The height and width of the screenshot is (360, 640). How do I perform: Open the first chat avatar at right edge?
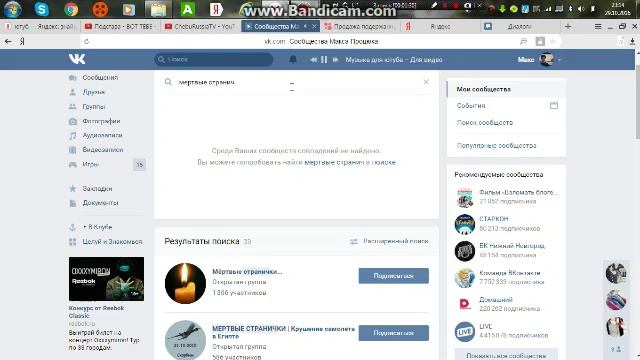point(616,273)
